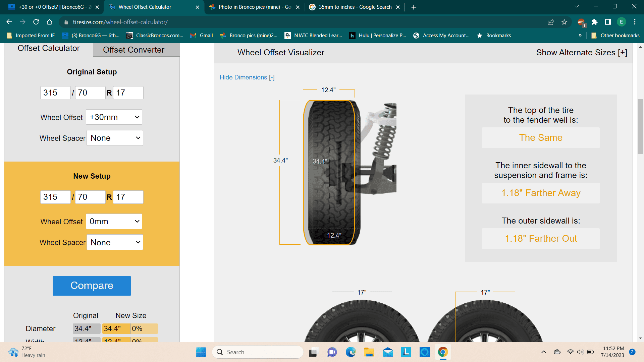Show hidden system tray icons
The width and height of the screenshot is (644, 362).
(543, 352)
